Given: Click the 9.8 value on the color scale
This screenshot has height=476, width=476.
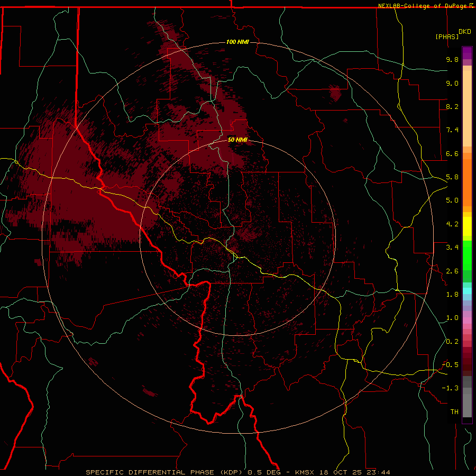Looking at the screenshot, I should point(452,59).
